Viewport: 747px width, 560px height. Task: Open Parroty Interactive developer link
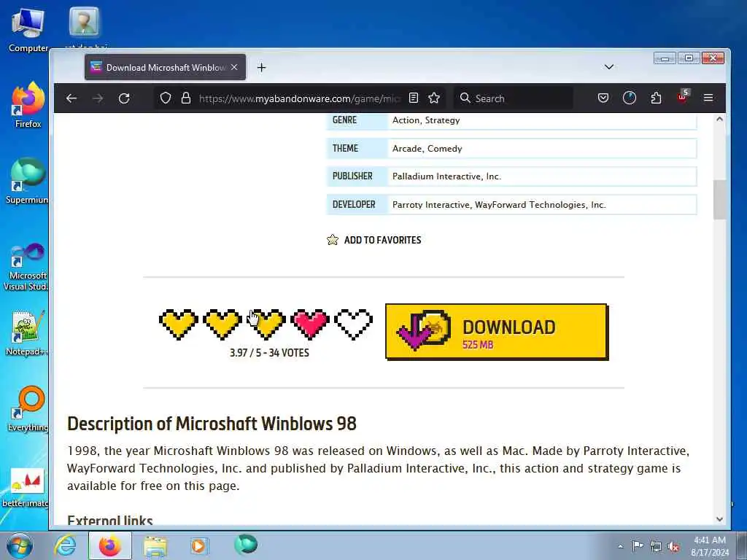431,205
